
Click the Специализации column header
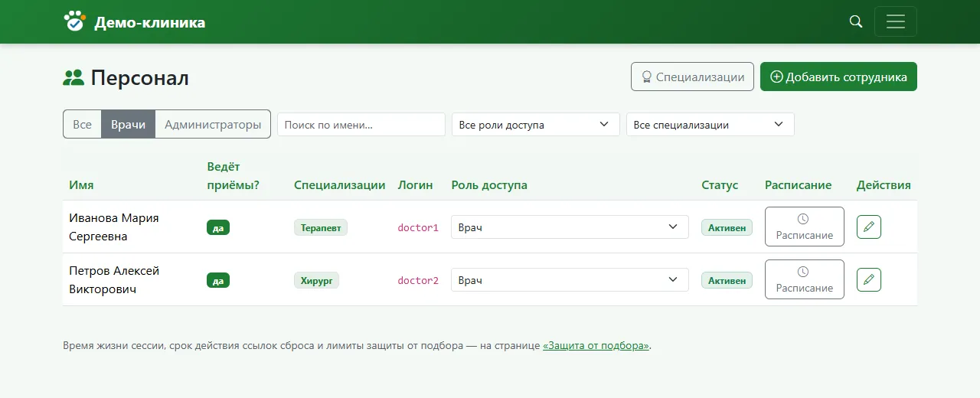pos(340,184)
